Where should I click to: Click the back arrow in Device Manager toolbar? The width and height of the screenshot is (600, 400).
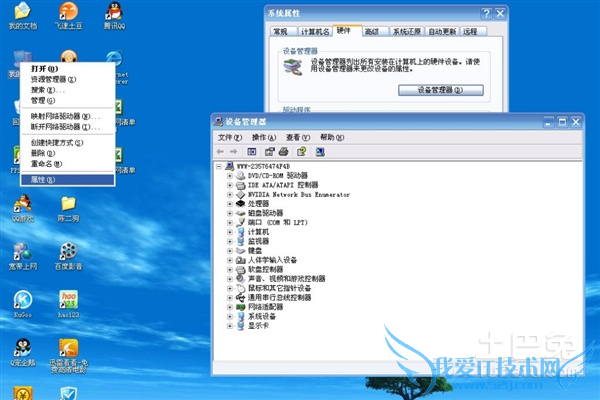coord(220,152)
